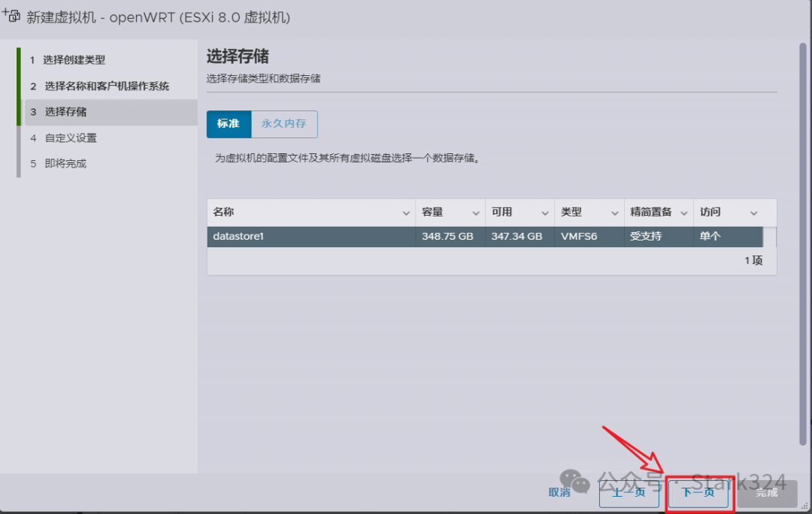Click the 下一页 button to proceed

pos(699,494)
